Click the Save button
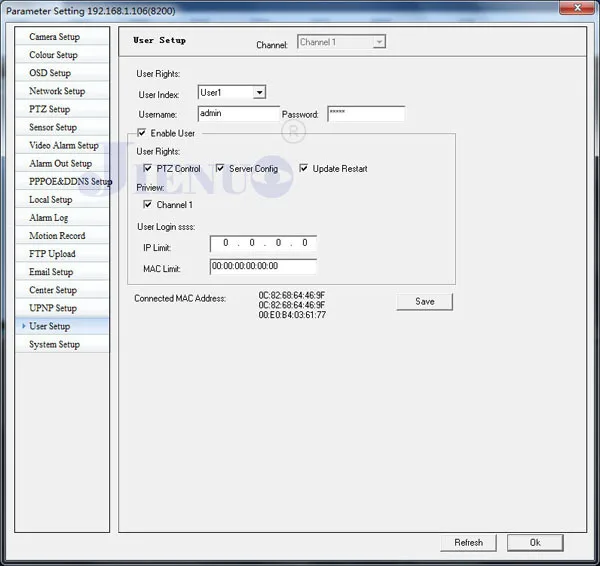 pos(425,302)
